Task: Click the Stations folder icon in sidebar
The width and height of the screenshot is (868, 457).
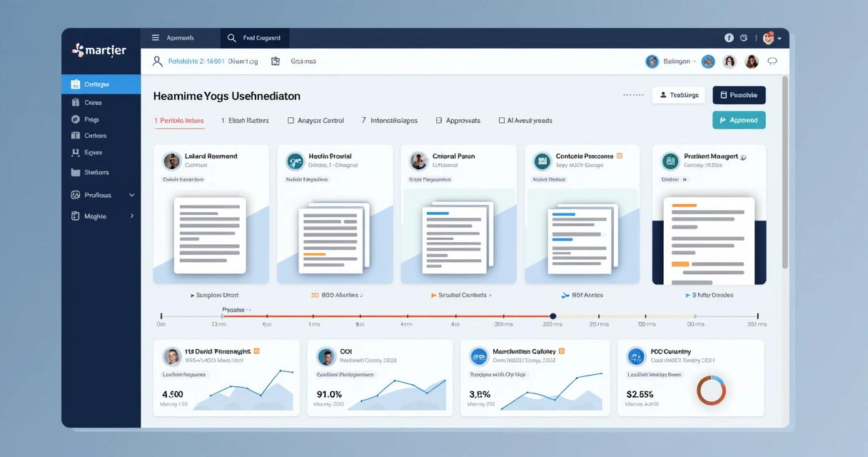Action: point(76,171)
